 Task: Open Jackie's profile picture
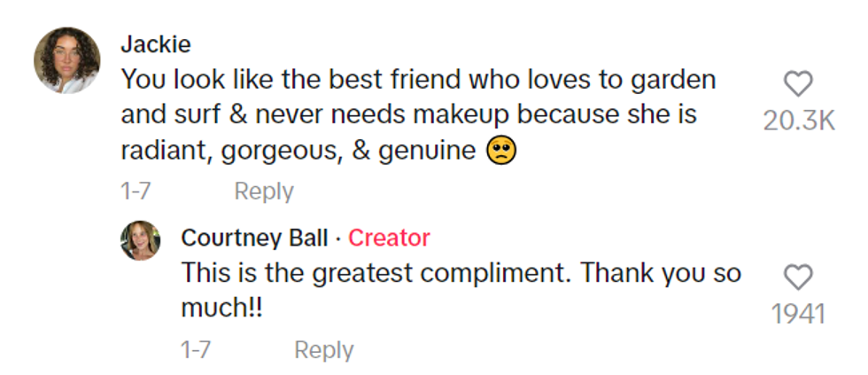[66, 60]
